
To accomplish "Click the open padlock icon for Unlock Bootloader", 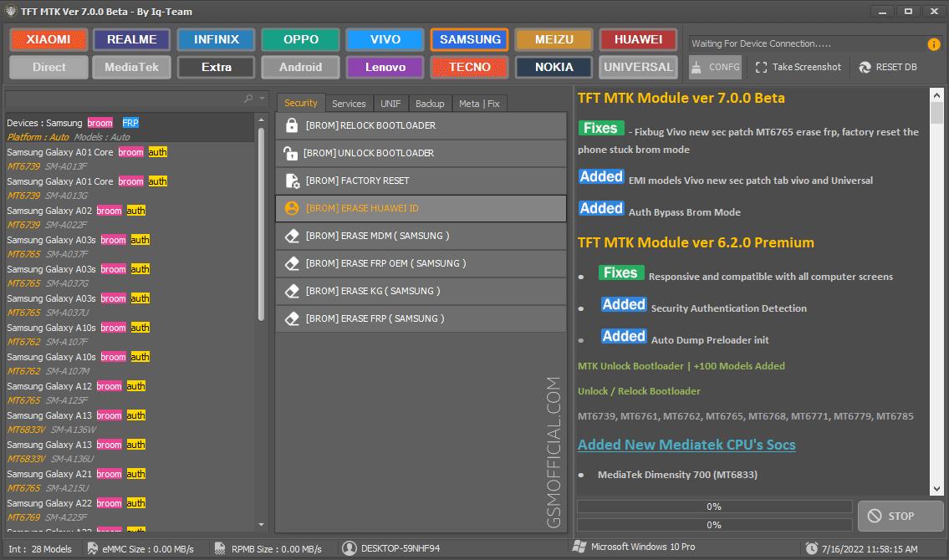I will coord(290,153).
